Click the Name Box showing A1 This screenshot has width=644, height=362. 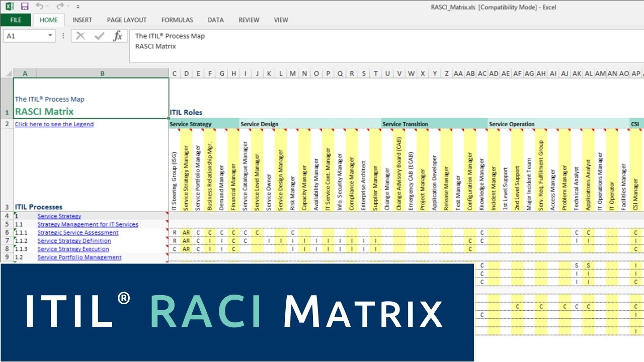[25, 36]
